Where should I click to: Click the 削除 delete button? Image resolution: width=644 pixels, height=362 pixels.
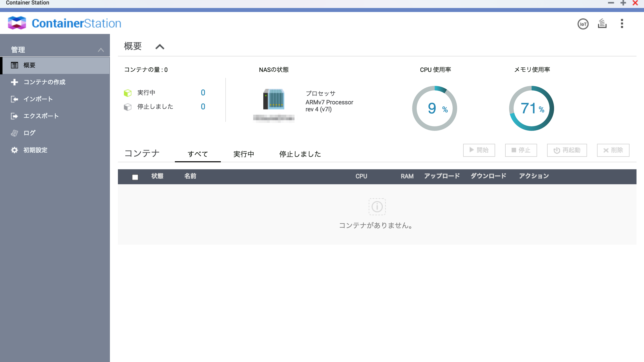(x=613, y=150)
